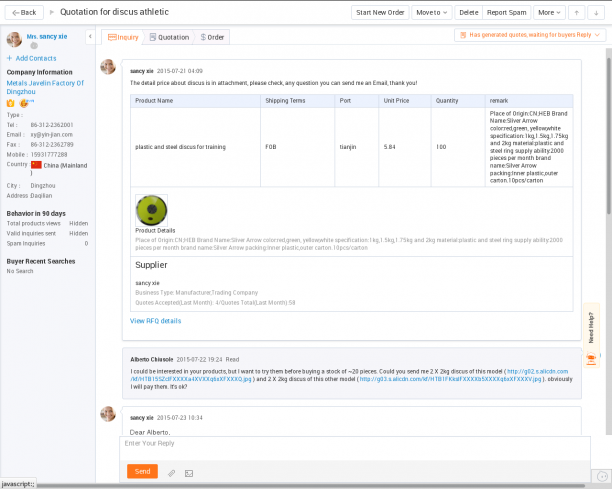Open Metals Javelin Factory Of Dingzhou link
This screenshot has width=612, height=489.
(x=45, y=87)
